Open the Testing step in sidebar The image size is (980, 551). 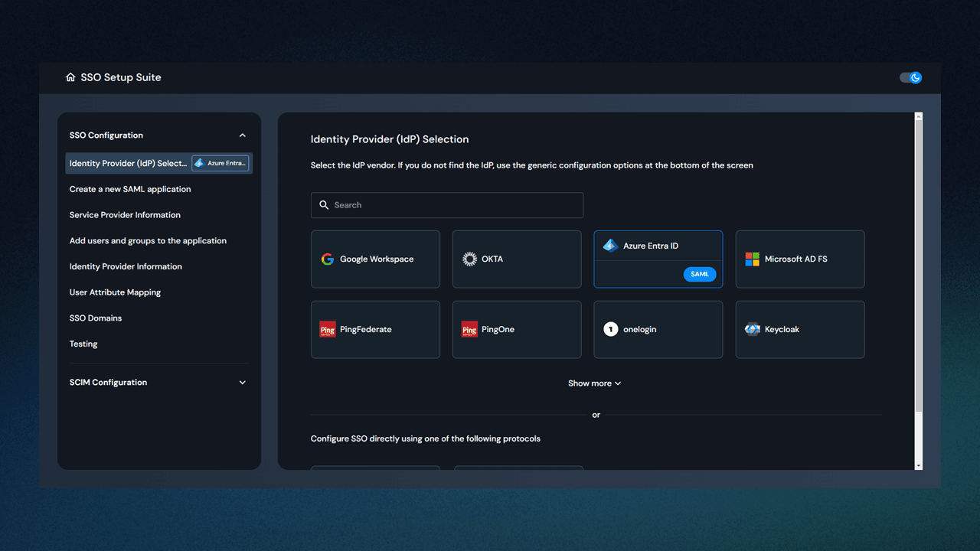(83, 344)
